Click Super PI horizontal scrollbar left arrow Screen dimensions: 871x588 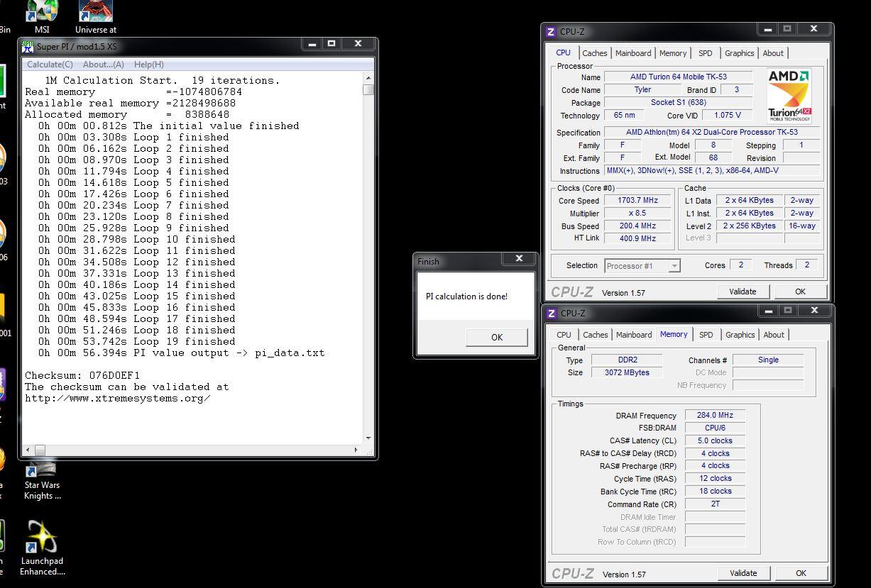28,450
